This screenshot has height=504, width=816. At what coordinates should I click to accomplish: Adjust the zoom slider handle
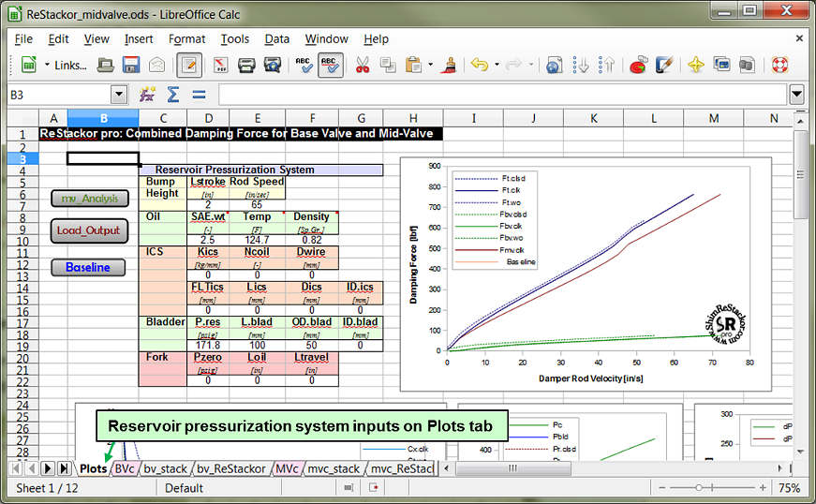tap(698, 488)
